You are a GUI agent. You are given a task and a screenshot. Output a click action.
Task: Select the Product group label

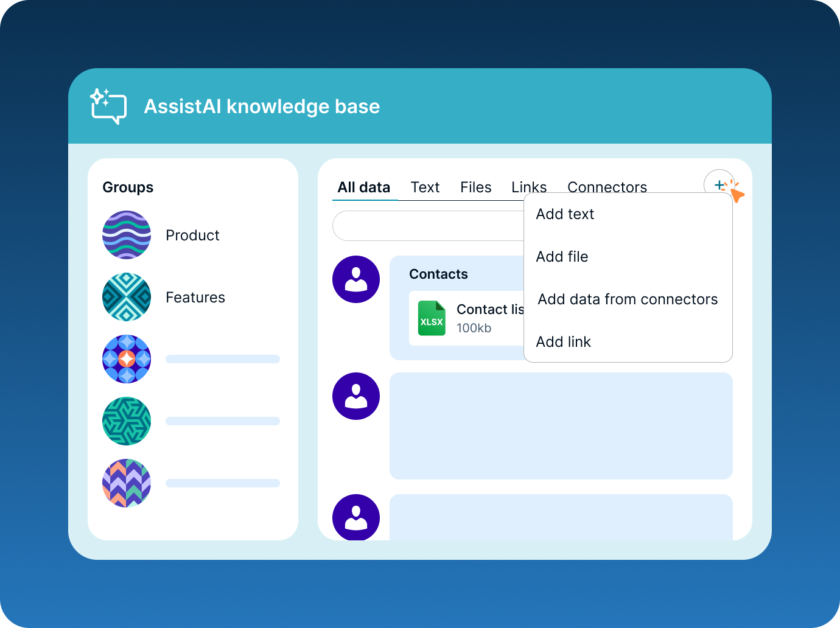point(192,235)
